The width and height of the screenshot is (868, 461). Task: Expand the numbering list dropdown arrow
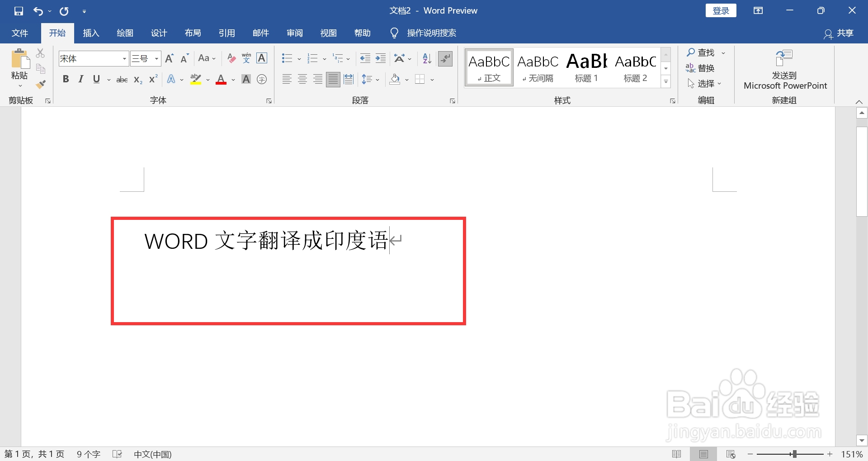325,59
